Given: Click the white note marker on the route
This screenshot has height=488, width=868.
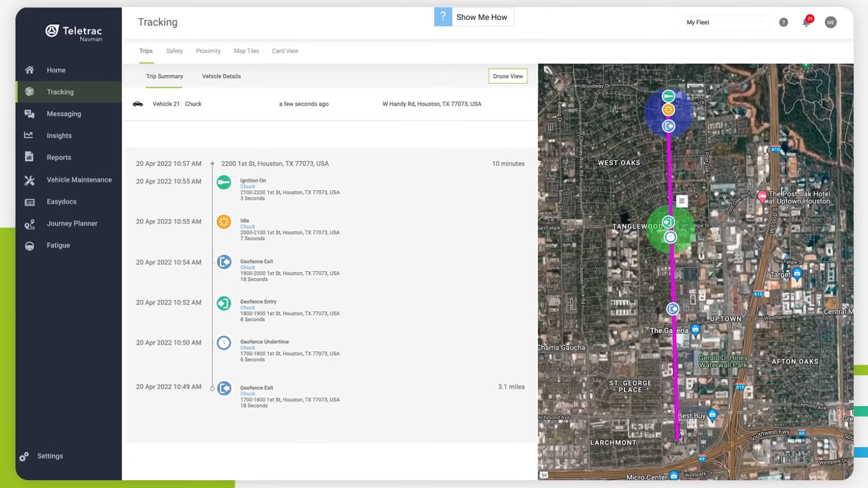Looking at the screenshot, I should 682,201.
